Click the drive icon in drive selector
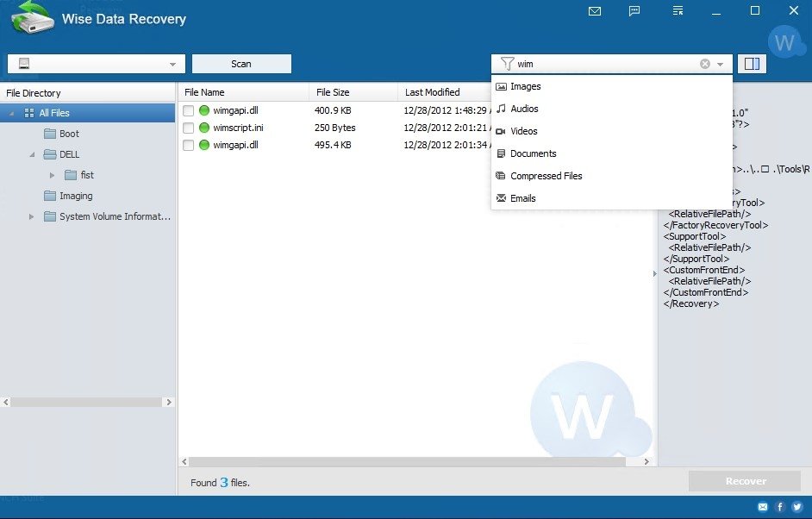812x519 pixels. click(x=24, y=64)
